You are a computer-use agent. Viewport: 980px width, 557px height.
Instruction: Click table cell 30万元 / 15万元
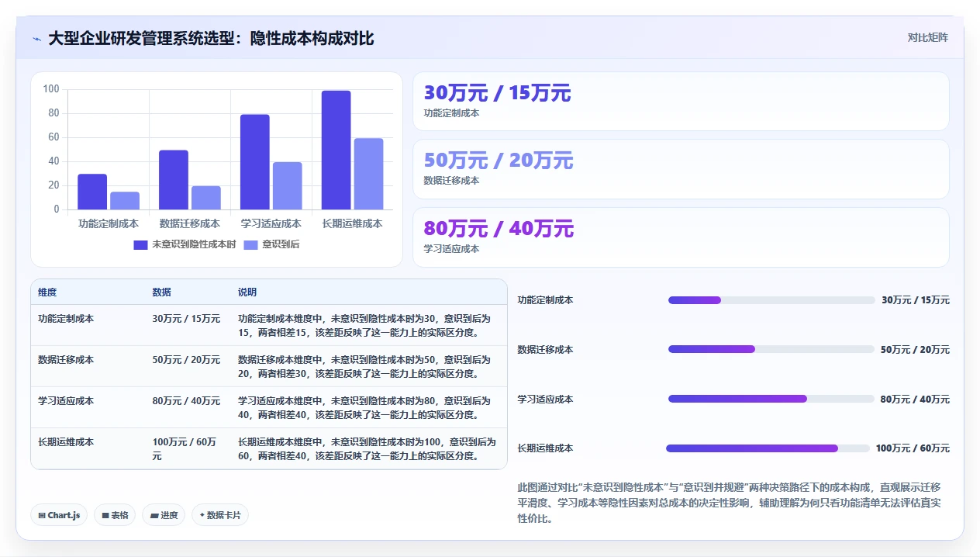click(x=186, y=319)
